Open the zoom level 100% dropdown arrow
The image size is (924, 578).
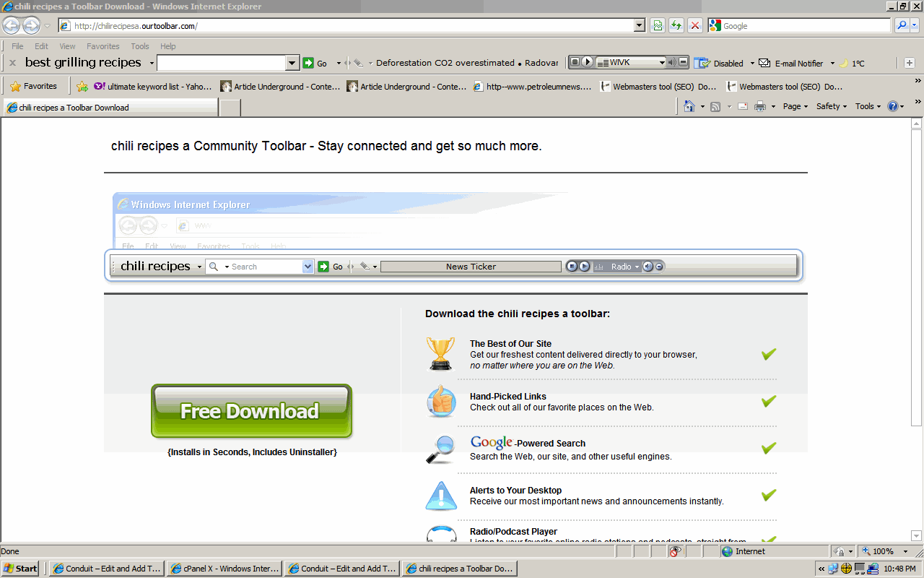pyautogui.click(x=905, y=552)
